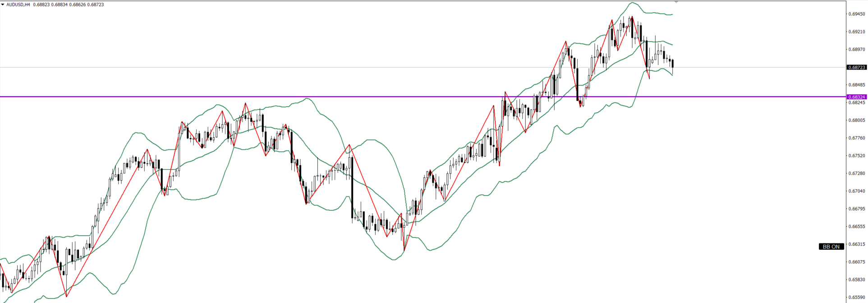The width and height of the screenshot is (868, 303).
Task: Click the lowest red zigzag trough at bottom-left
Action: (66, 296)
